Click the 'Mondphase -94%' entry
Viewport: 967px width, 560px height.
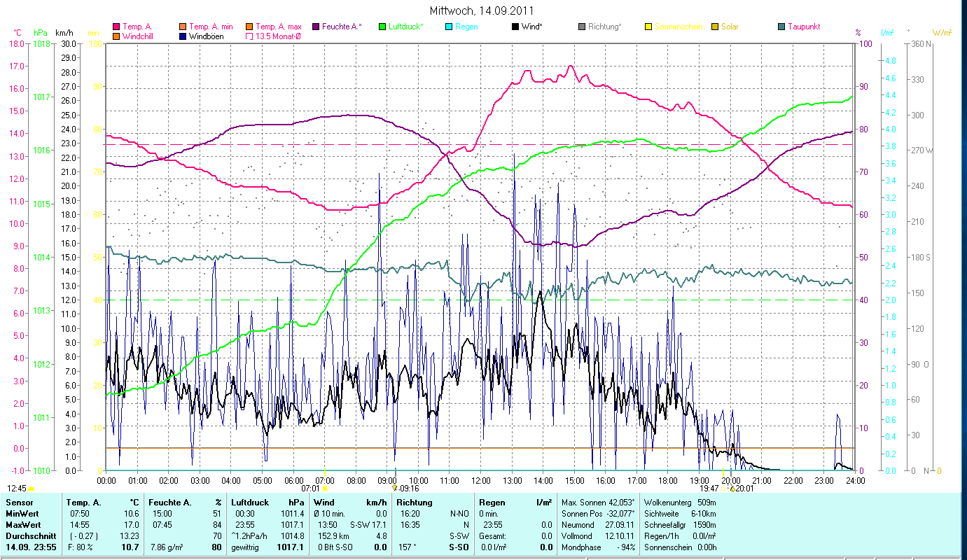pyautogui.click(x=598, y=547)
